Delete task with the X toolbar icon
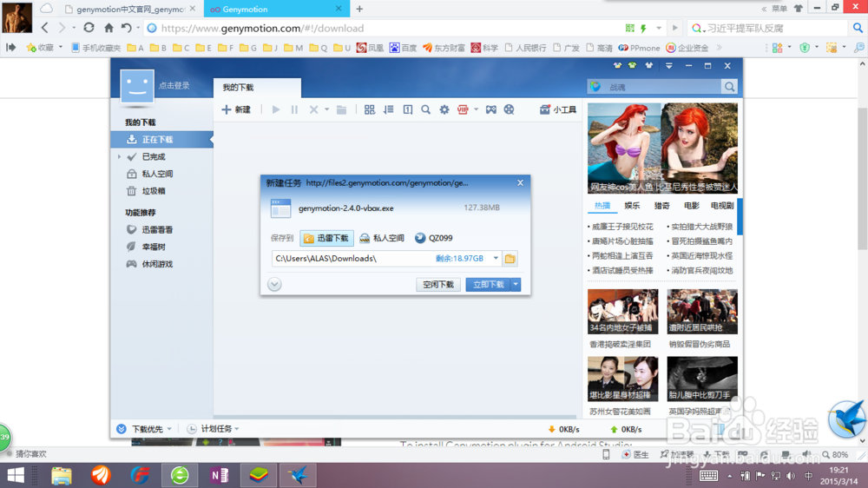868x488 pixels. (x=313, y=109)
